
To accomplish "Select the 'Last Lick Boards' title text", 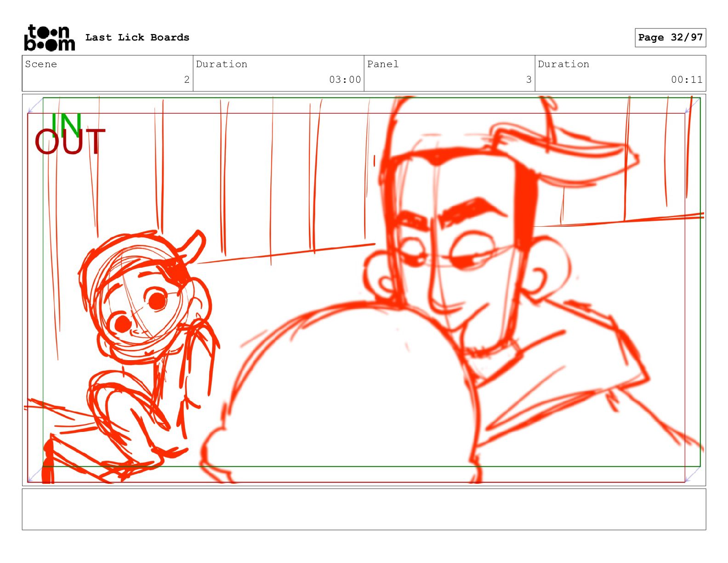I will [x=137, y=38].
